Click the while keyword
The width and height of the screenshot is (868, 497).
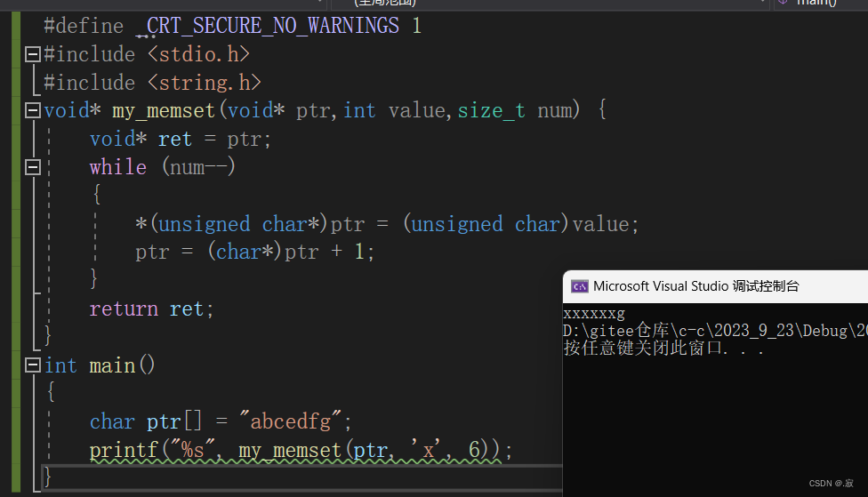click(x=118, y=167)
